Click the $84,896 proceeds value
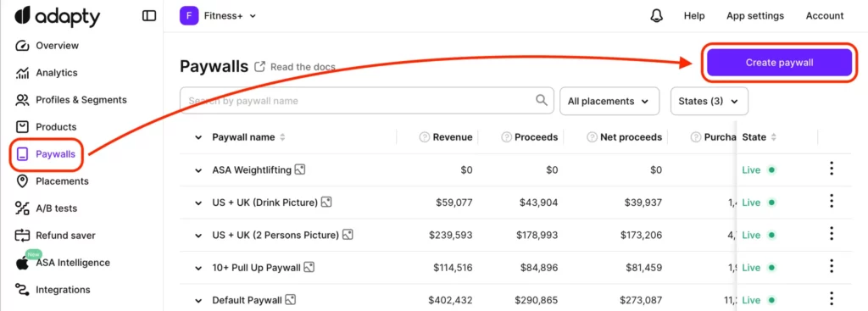 539,268
